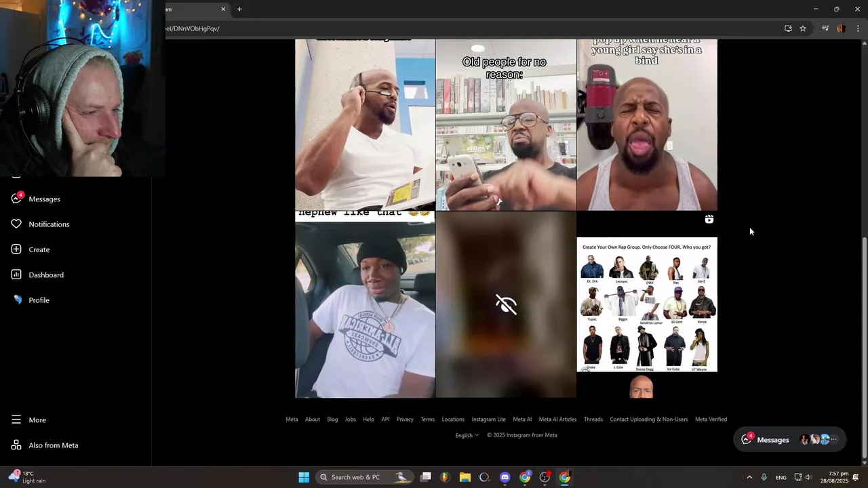Open the Windows notification bell

click(856, 477)
